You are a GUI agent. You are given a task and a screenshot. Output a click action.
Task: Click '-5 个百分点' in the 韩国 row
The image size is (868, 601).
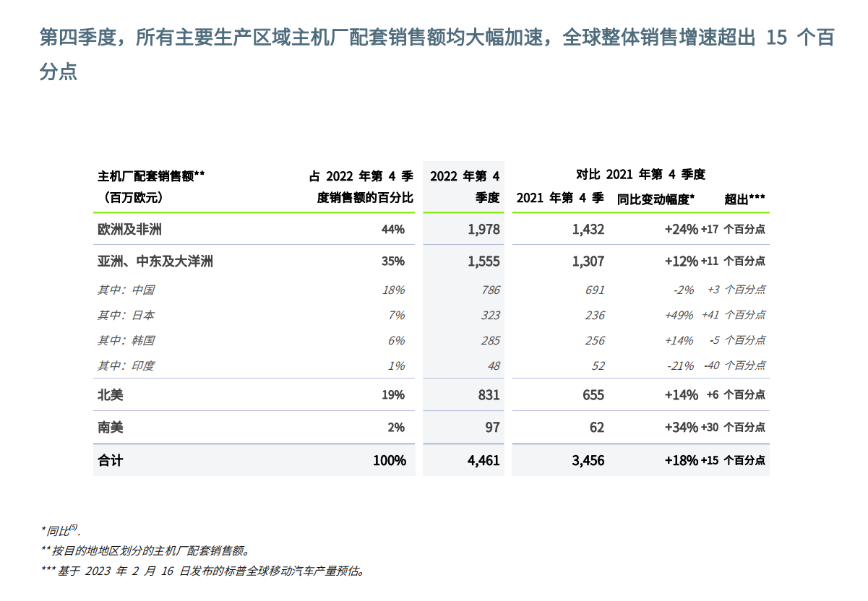(737, 340)
